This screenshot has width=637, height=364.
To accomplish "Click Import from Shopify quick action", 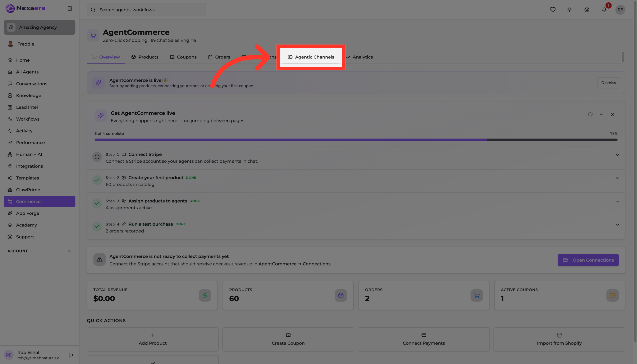I will 559,340.
